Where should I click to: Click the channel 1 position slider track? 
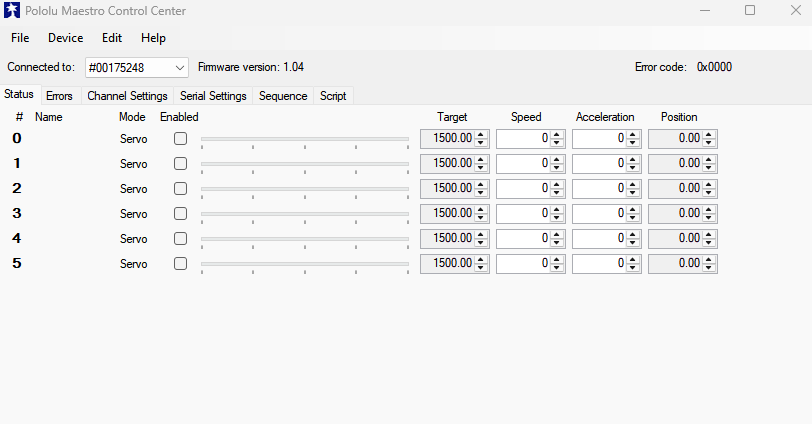[x=305, y=164]
